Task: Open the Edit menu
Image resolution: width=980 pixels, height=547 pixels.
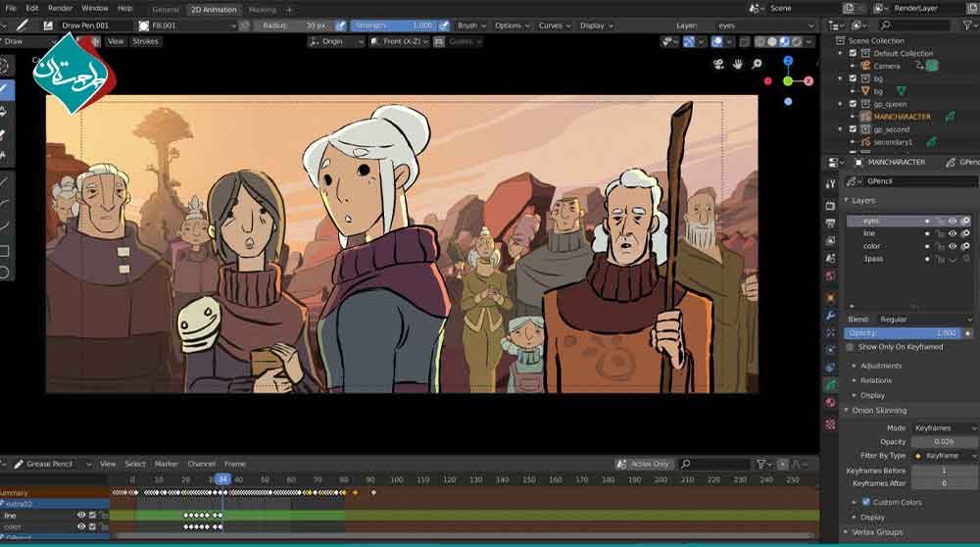Action: coord(32,8)
